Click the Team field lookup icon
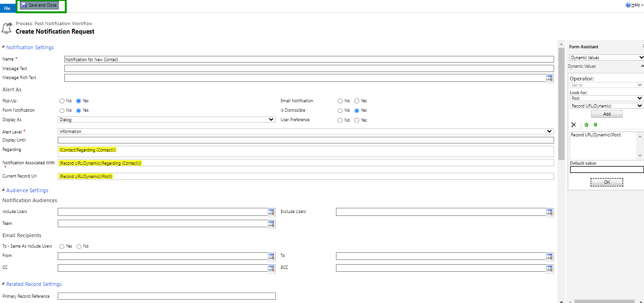This screenshot has width=644, height=303. (271, 224)
